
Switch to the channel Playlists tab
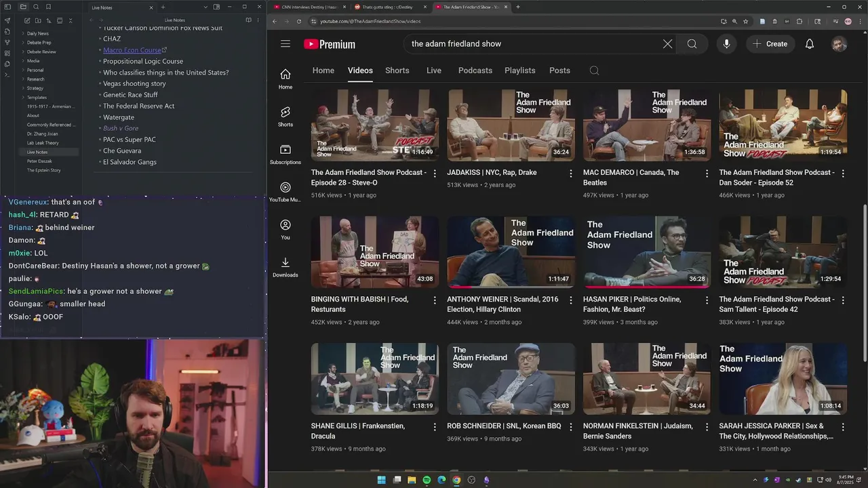click(x=520, y=70)
